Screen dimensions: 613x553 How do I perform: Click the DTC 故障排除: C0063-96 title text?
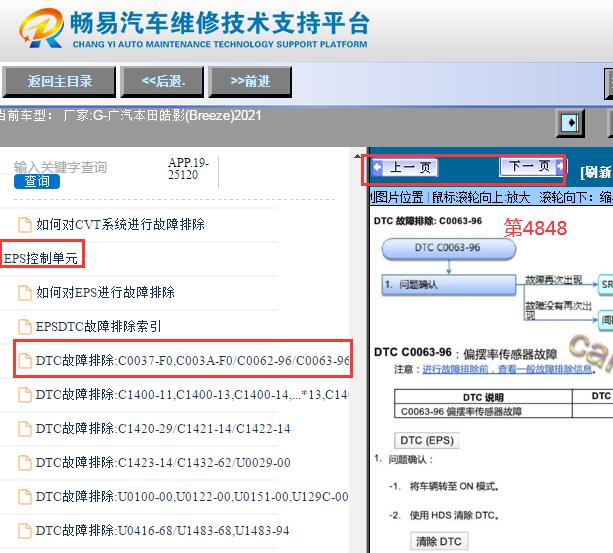[428, 221]
